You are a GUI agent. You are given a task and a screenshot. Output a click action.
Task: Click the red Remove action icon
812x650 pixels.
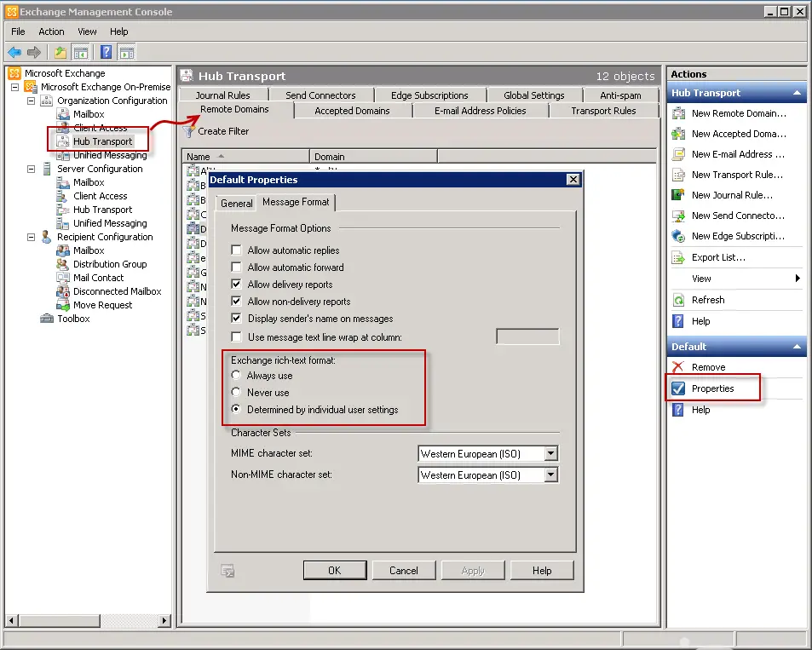(x=678, y=367)
